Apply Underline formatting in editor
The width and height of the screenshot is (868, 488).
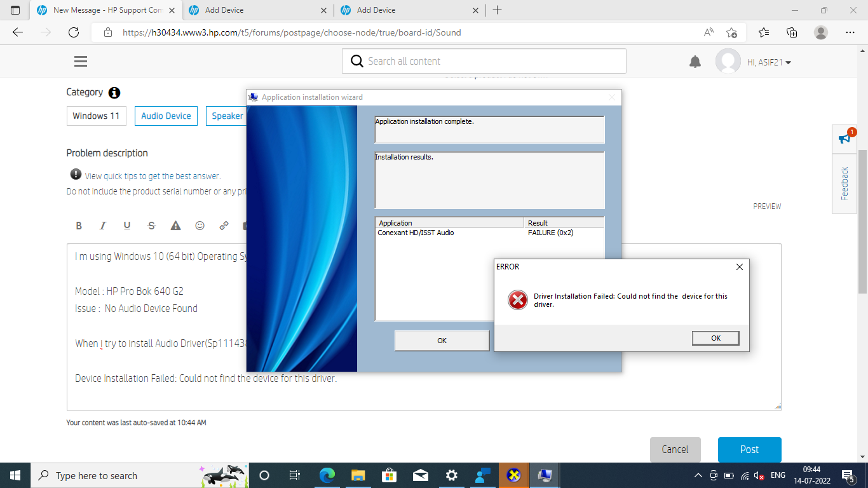pyautogui.click(x=127, y=226)
